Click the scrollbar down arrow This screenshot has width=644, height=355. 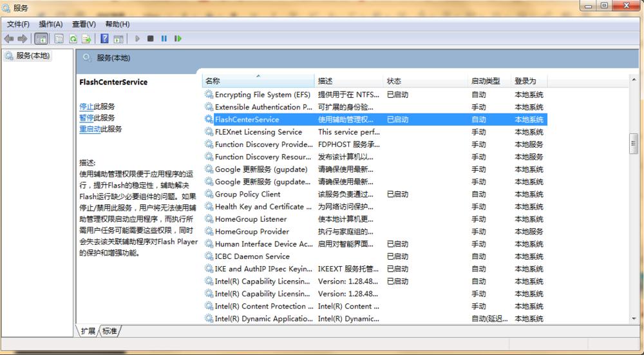tap(633, 319)
